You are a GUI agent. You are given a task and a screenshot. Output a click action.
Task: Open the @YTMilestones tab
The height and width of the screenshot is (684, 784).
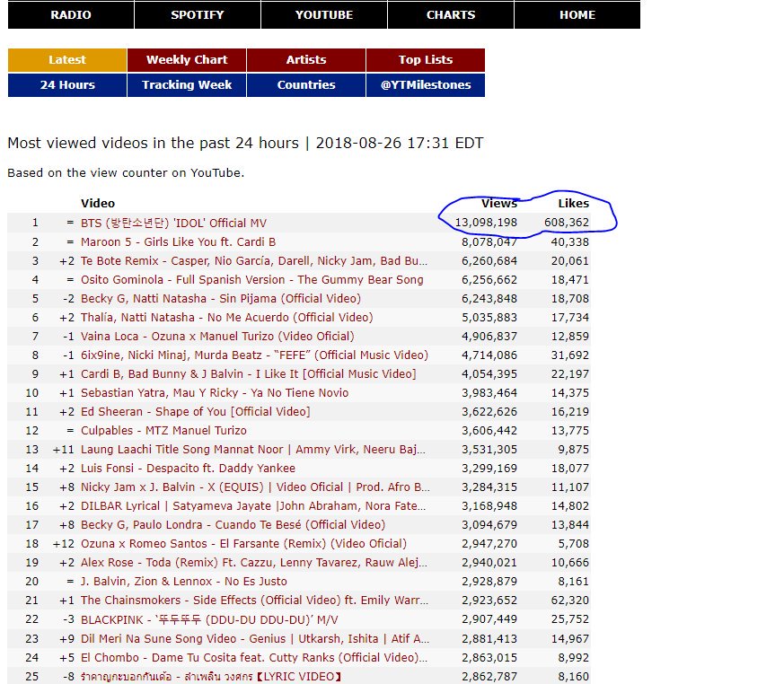pos(426,85)
